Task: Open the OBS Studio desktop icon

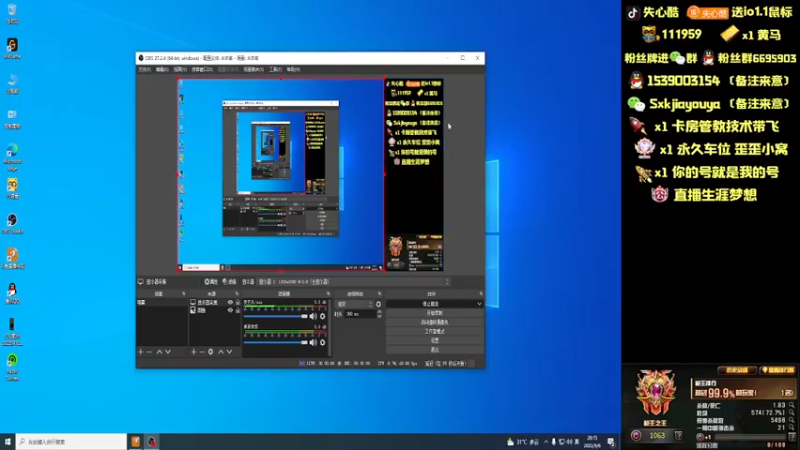Action: point(12,223)
